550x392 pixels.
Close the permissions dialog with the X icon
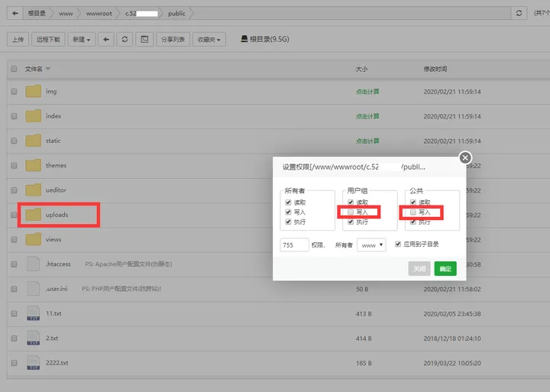click(464, 158)
